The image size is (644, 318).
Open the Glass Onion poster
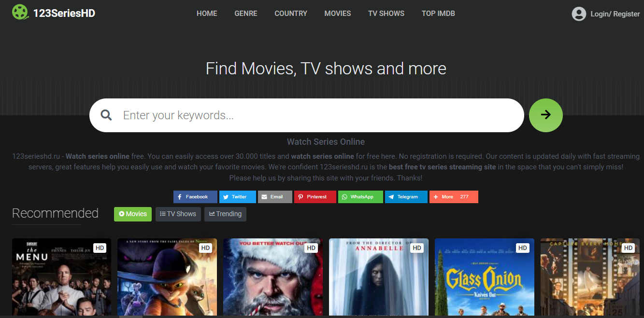485,277
